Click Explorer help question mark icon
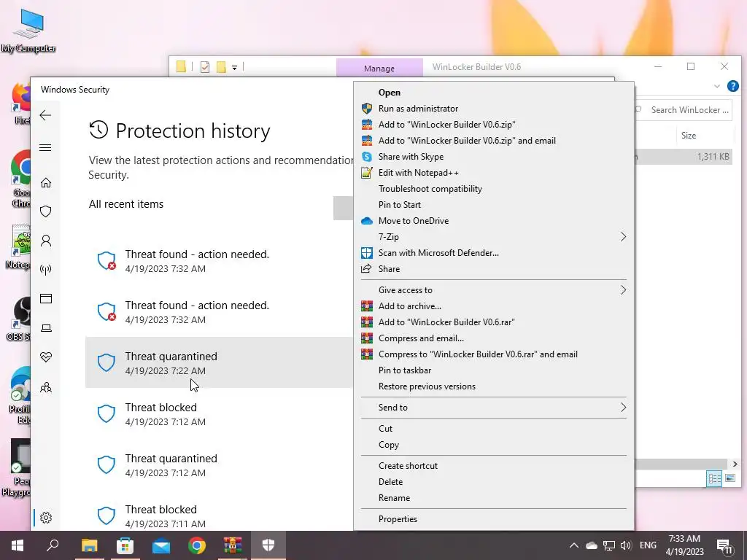This screenshot has height=560, width=747. 732,86
